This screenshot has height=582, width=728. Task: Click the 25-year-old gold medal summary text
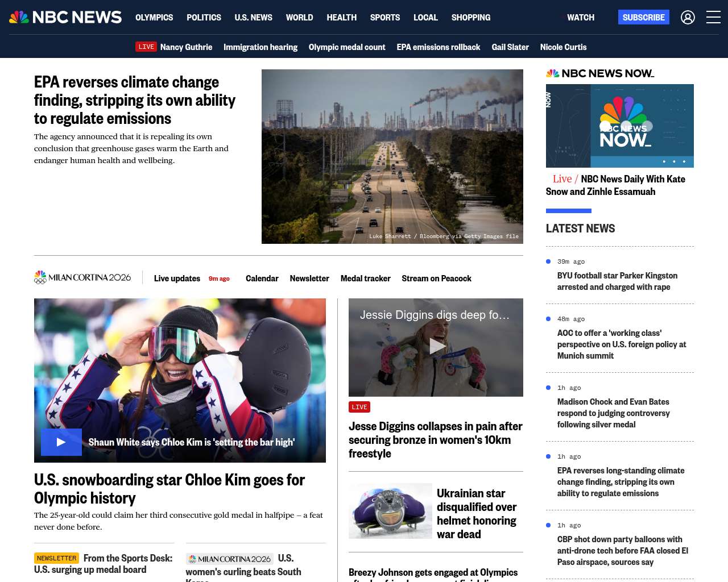(x=179, y=521)
